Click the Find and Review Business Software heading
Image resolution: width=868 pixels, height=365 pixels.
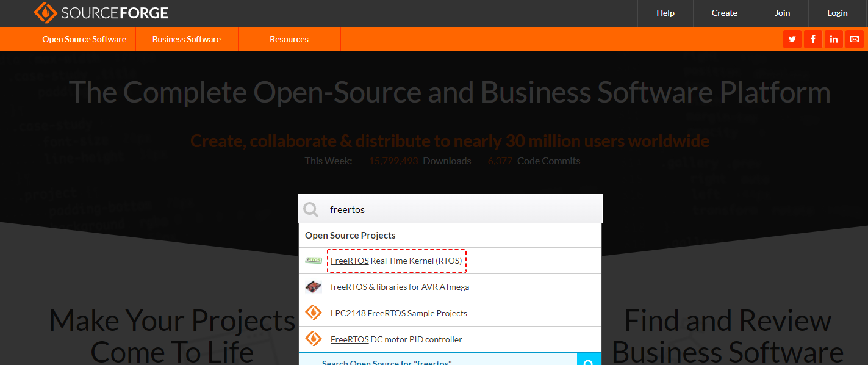(728, 335)
